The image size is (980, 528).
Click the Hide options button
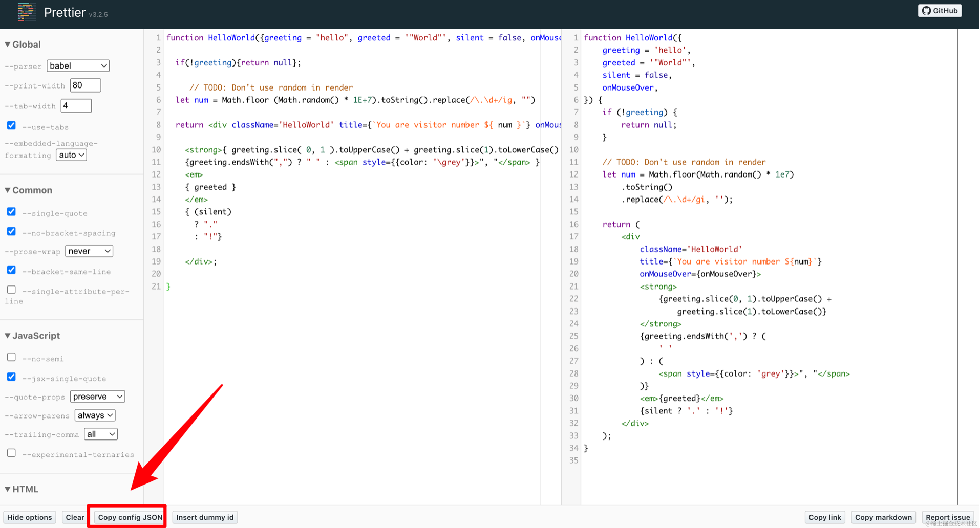coord(29,517)
